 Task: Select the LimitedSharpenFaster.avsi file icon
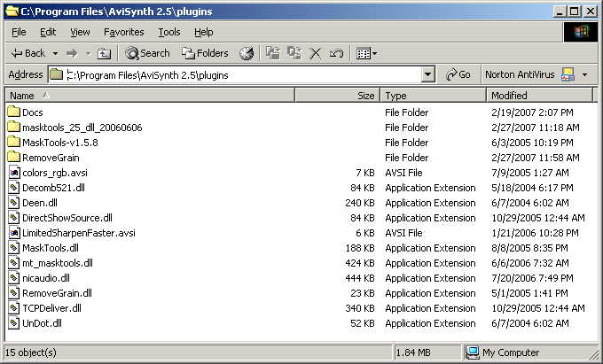pyautogui.click(x=14, y=233)
